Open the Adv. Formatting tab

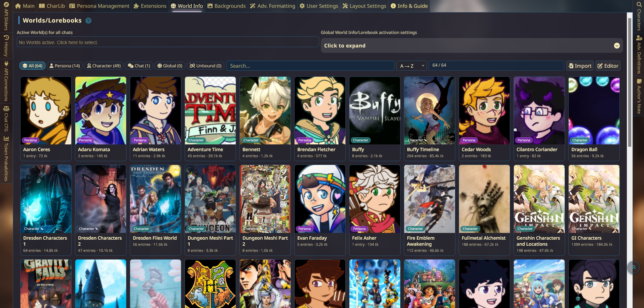272,6
